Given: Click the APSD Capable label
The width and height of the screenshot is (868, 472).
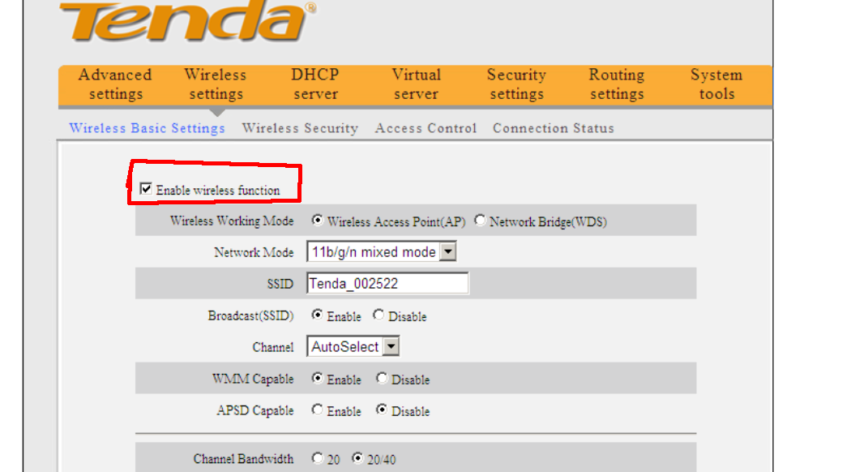Looking at the screenshot, I should tap(255, 410).
